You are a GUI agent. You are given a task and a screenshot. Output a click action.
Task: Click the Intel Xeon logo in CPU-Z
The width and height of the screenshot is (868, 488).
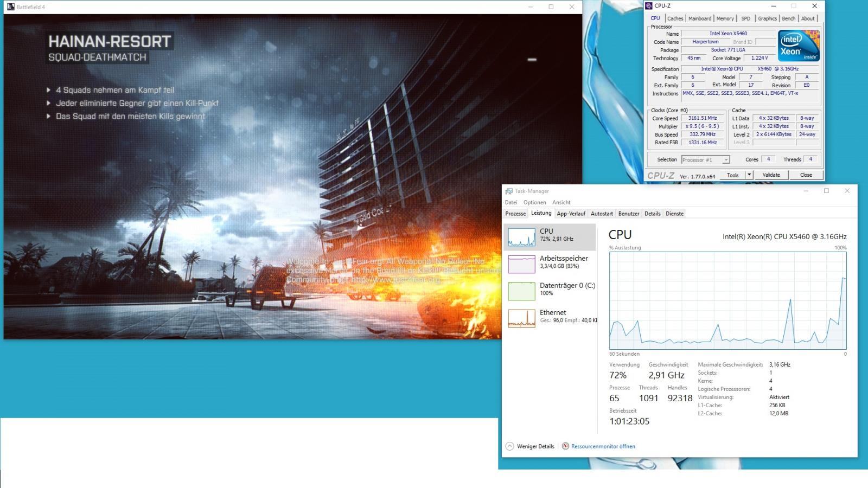coord(799,46)
